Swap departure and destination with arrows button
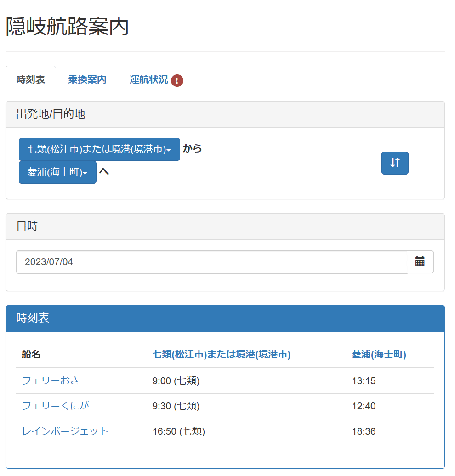The width and height of the screenshot is (455, 476). [394, 163]
